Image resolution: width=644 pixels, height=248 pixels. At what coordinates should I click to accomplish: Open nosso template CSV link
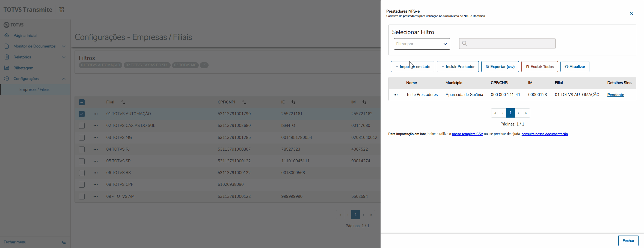[467, 134]
